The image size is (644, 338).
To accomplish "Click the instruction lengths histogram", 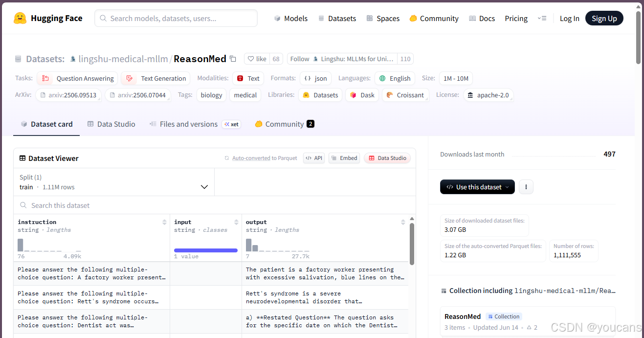I will point(49,245).
